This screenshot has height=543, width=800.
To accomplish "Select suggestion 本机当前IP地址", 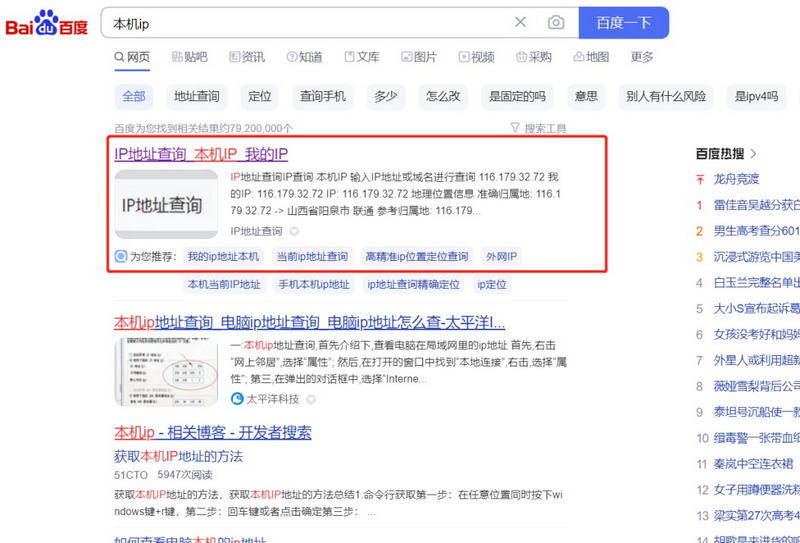I will (224, 284).
